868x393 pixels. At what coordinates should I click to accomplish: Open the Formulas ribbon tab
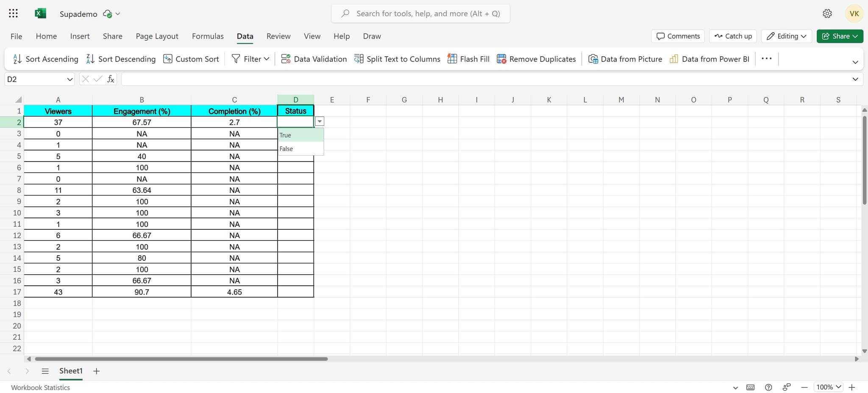click(207, 36)
